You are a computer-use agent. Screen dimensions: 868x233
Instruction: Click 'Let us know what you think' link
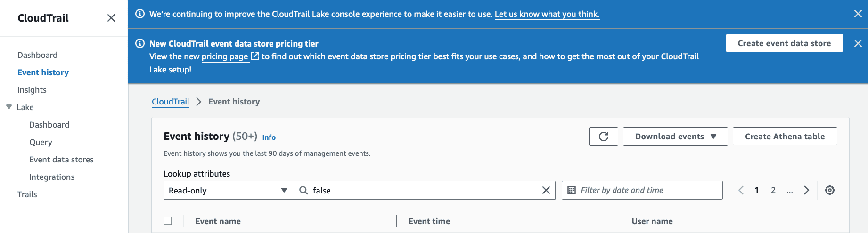547,14
